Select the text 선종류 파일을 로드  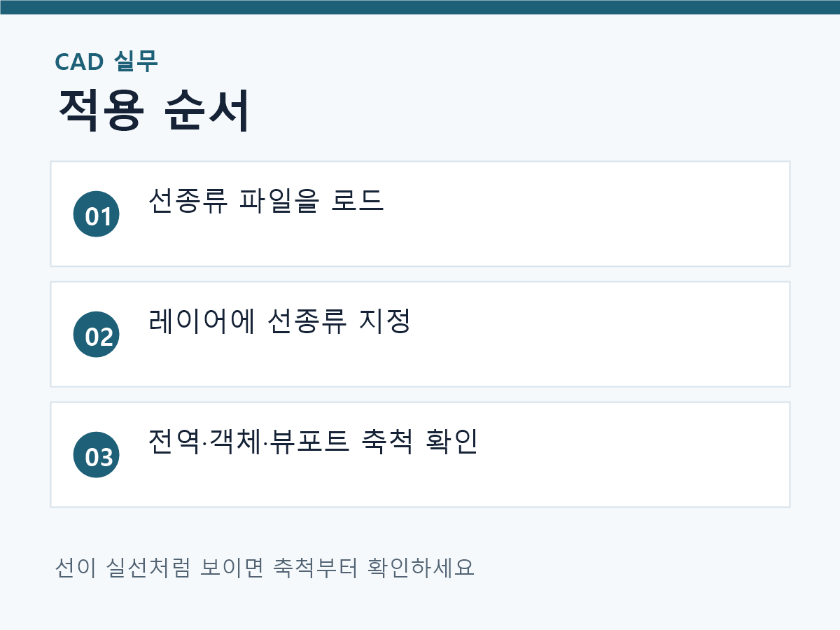tap(267, 200)
